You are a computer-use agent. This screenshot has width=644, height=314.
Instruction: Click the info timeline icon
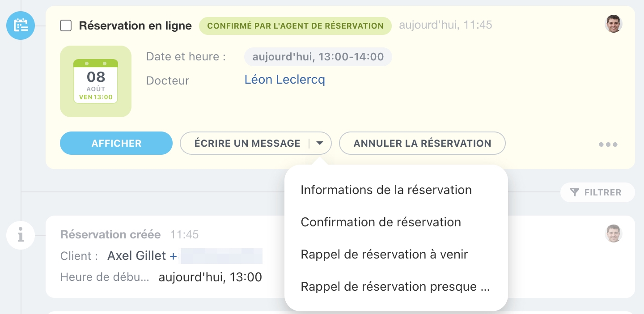(21, 235)
